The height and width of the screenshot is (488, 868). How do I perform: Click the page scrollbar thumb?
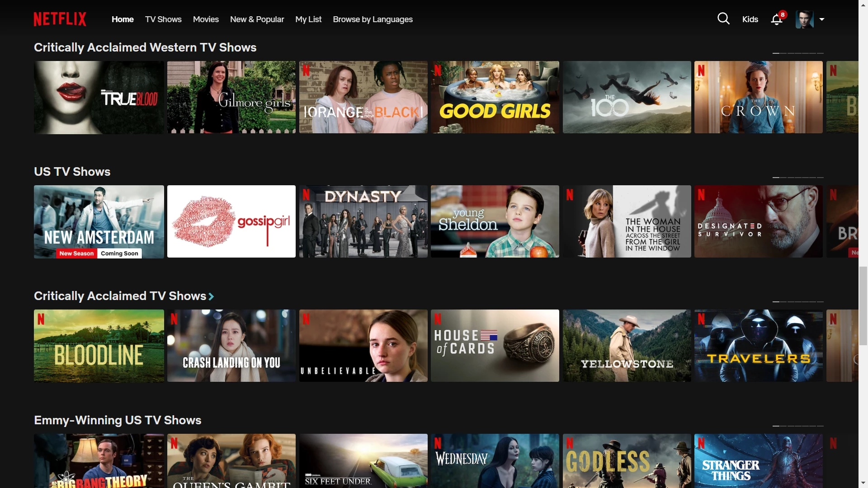tap(863, 306)
